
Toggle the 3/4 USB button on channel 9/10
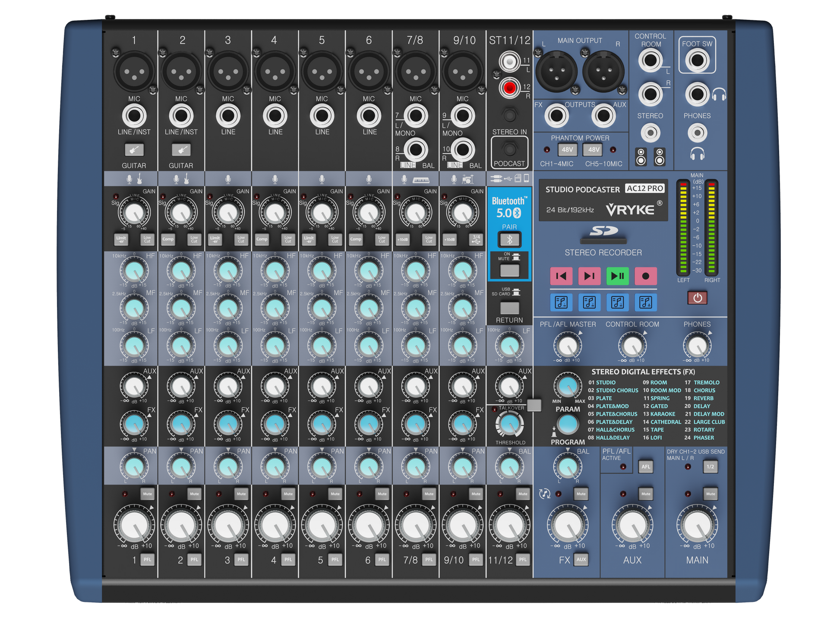476,239
